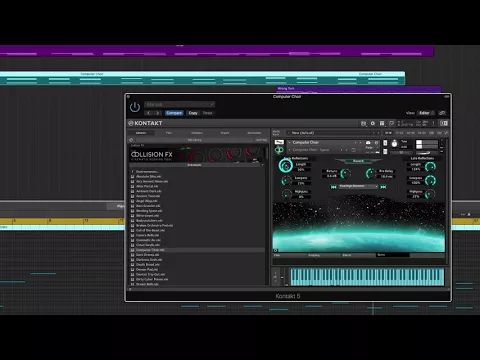Select the 01-16 rack page button
This screenshot has width=480, height=360.
point(388,133)
